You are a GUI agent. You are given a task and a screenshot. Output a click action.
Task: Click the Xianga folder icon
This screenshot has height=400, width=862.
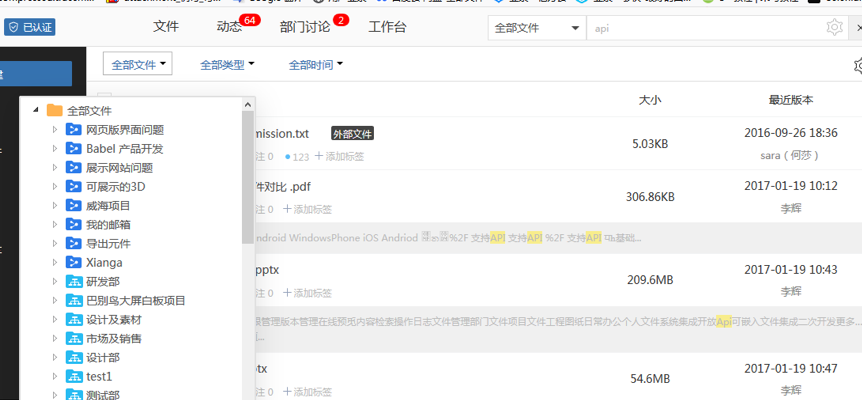pyautogui.click(x=74, y=262)
